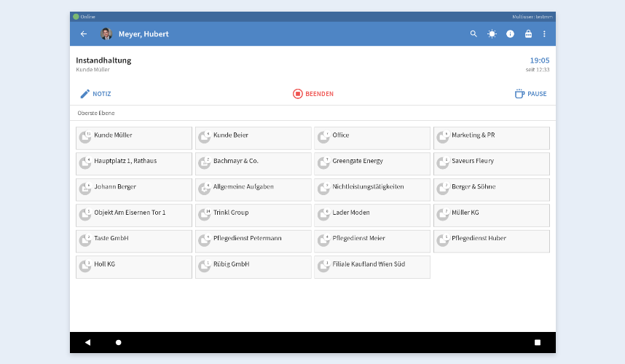Open the Kunde Müller project tile
Viewport: 625px width, 364px height.
[x=134, y=138]
